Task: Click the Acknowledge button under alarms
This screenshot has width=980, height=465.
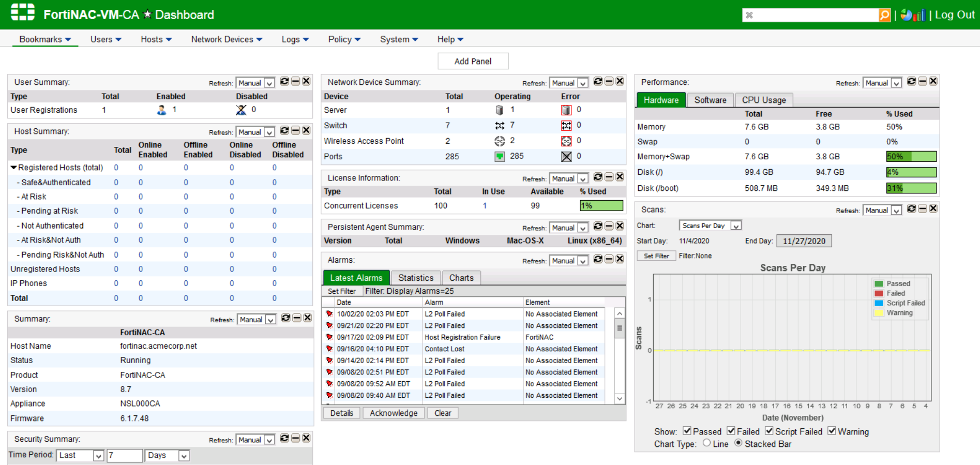Action: (393, 413)
